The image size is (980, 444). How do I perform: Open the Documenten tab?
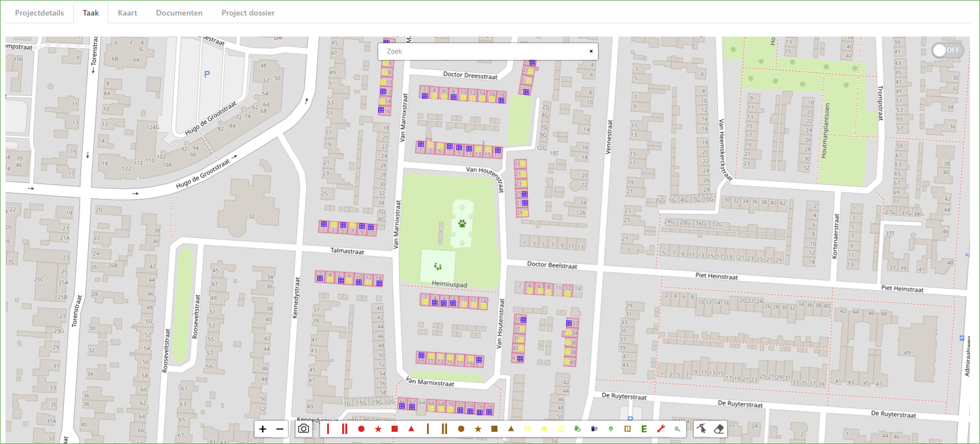(179, 13)
